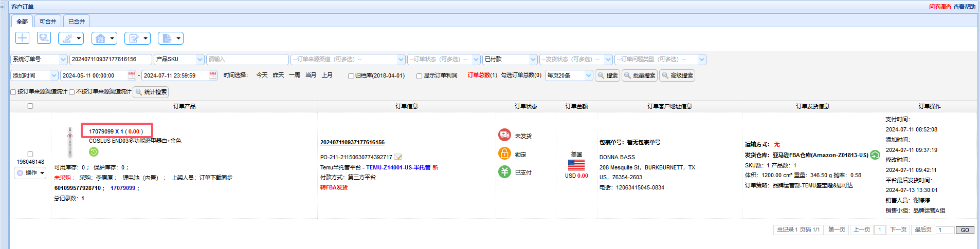
Task: Switch to the 已合并 tab
Action: [77, 22]
